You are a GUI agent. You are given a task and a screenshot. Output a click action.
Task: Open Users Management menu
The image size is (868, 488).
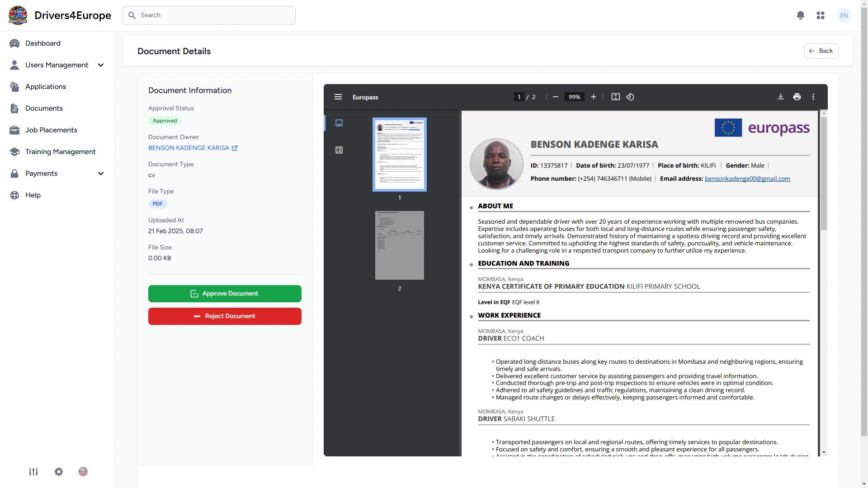(57, 65)
